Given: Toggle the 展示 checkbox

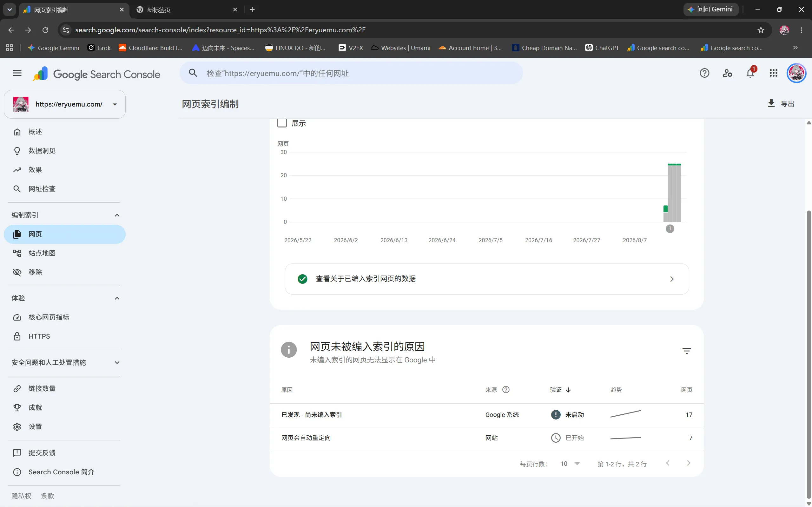Looking at the screenshot, I should coord(282,123).
